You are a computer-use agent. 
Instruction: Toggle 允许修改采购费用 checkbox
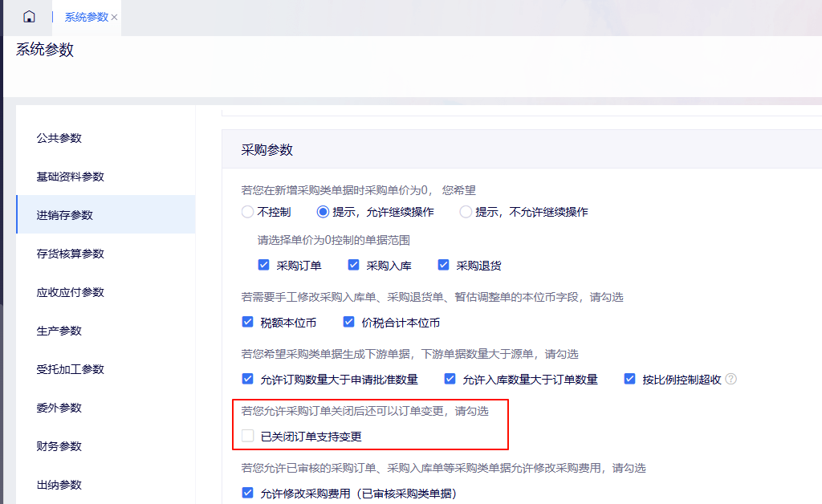click(x=247, y=493)
